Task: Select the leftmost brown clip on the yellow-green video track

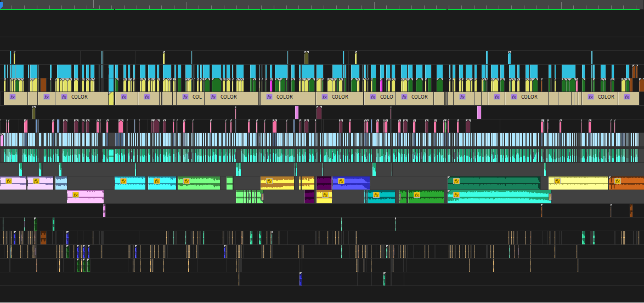Action: coord(43,85)
